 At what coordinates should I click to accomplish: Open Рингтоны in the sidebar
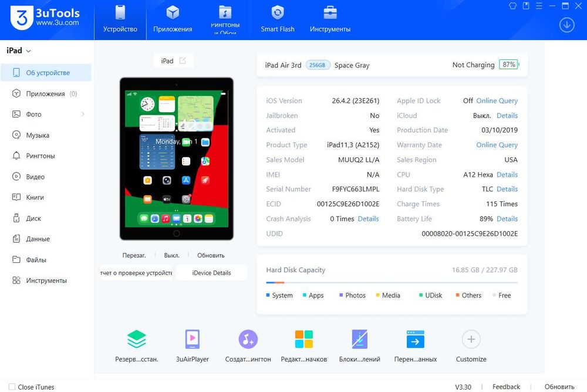46,156
